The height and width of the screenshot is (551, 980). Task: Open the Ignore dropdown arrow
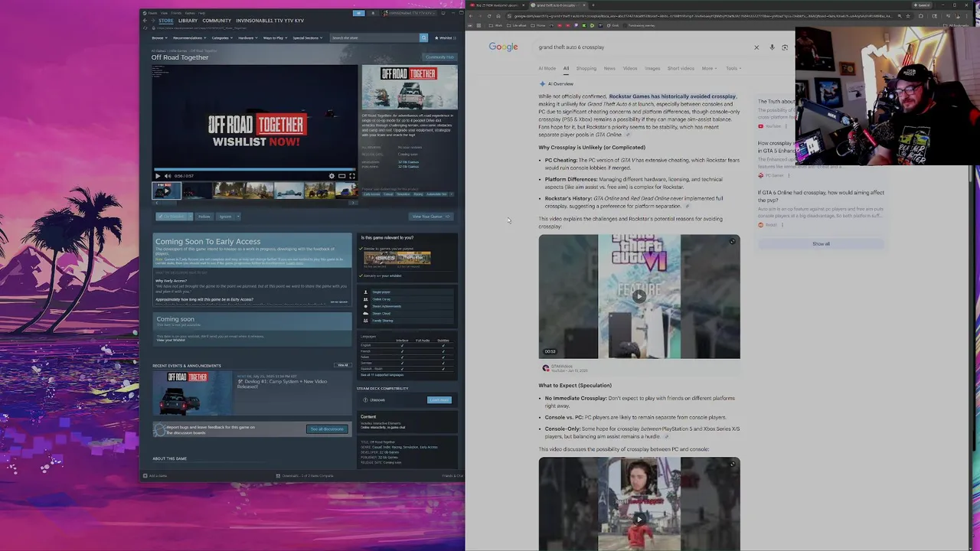(238, 217)
